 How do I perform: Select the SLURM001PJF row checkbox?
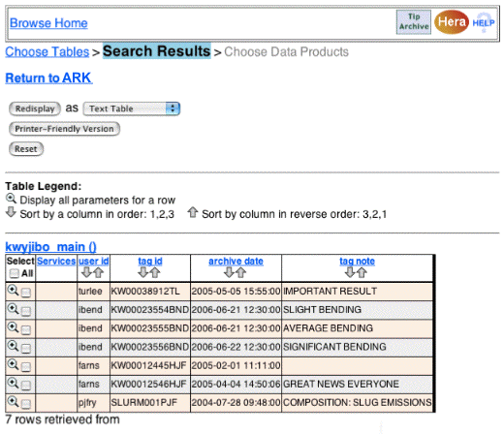click(26, 404)
